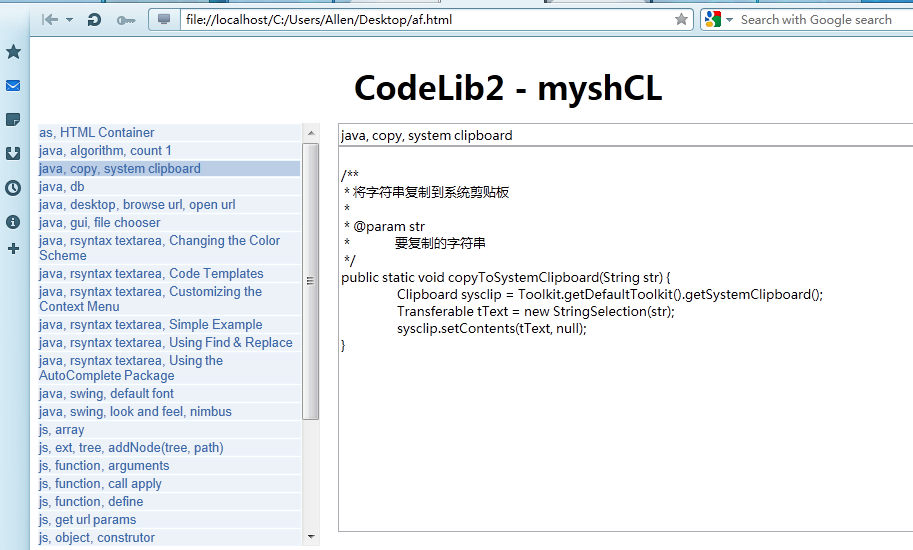Screen dimensions: 913x550
Task: Select 'as, HTML Container' snippet
Action: coord(169,133)
